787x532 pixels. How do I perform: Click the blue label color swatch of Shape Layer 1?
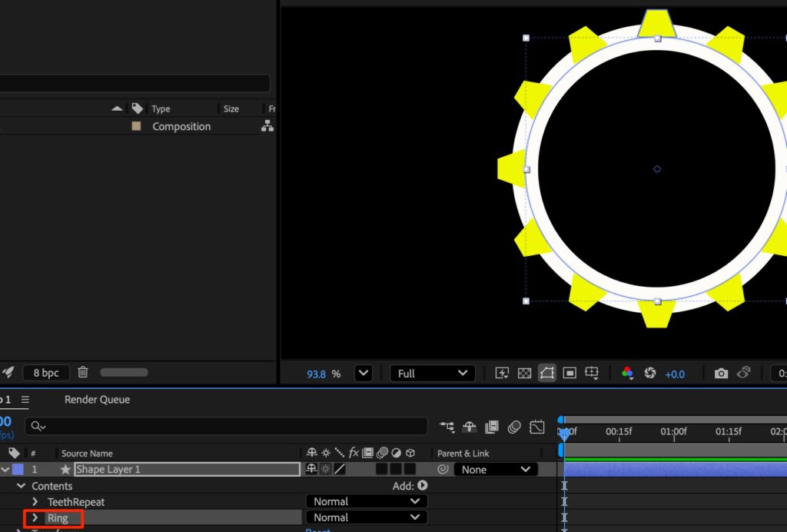18,470
